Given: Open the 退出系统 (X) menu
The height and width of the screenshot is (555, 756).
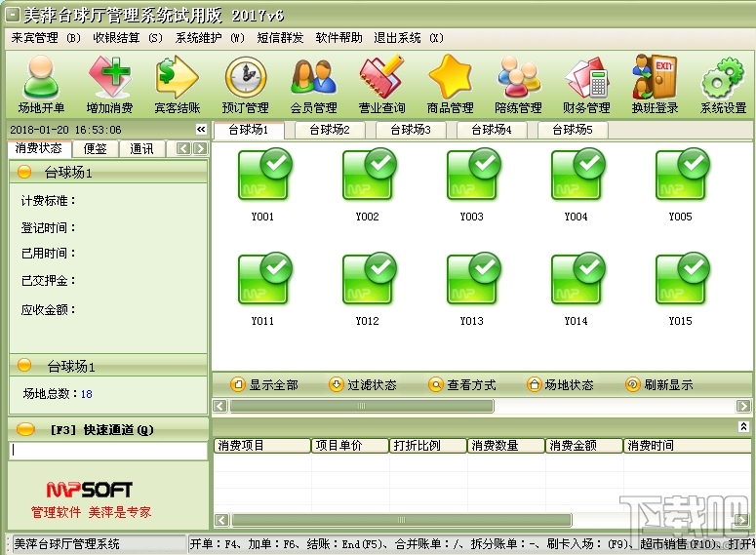Looking at the screenshot, I should 409,38.
